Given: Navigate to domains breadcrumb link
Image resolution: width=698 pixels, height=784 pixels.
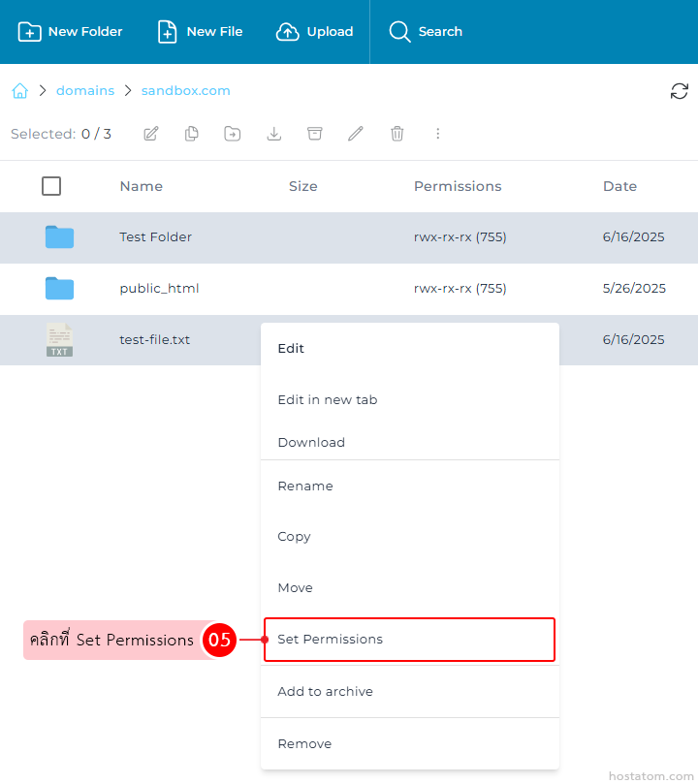Looking at the screenshot, I should [85, 91].
